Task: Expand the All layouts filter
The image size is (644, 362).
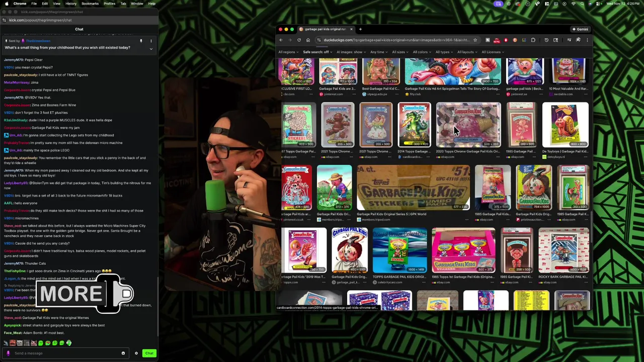Action: (467, 52)
